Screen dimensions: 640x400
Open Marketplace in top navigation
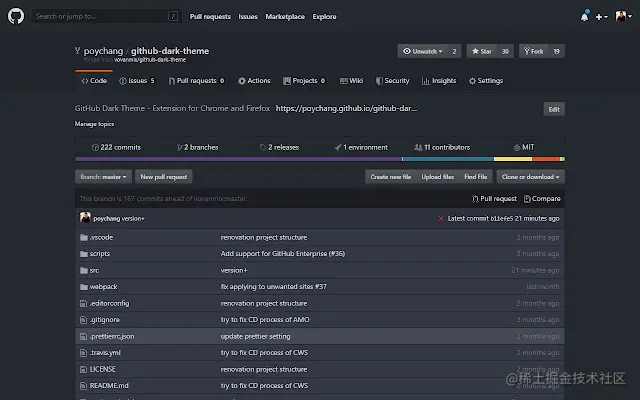[x=285, y=17]
